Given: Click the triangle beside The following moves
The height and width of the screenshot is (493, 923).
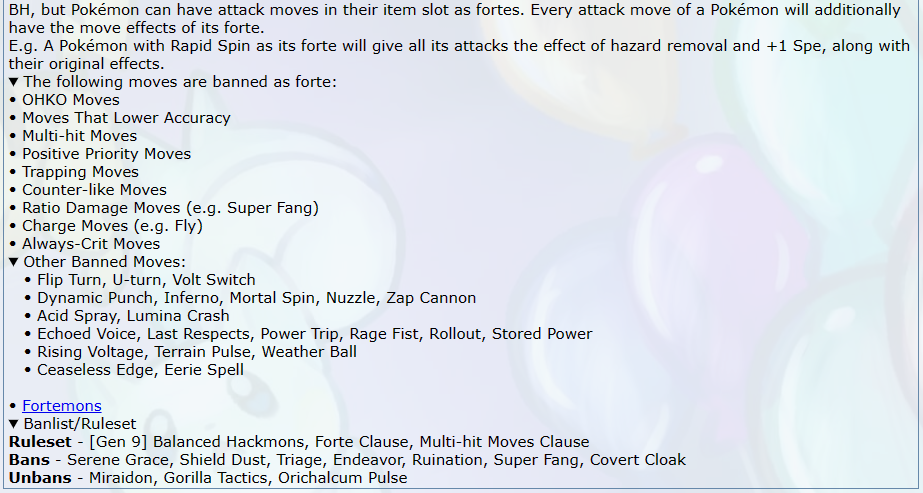Looking at the screenshot, I should 14,82.
